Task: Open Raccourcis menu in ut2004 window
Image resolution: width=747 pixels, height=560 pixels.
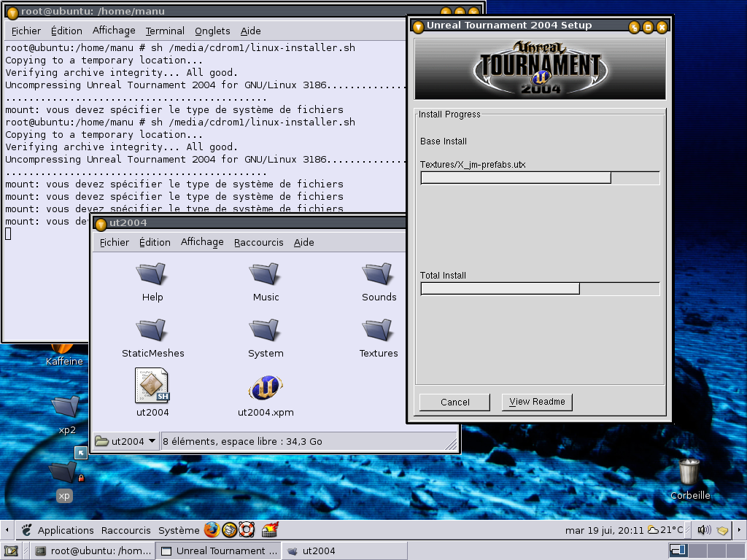Action: click(259, 242)
